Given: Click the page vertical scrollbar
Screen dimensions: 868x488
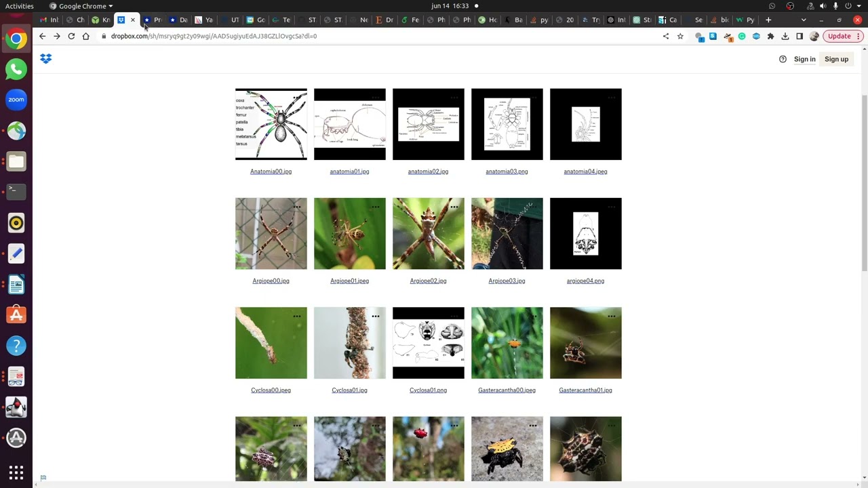Looking at the screenshot, I should click(x=865, y=183).
